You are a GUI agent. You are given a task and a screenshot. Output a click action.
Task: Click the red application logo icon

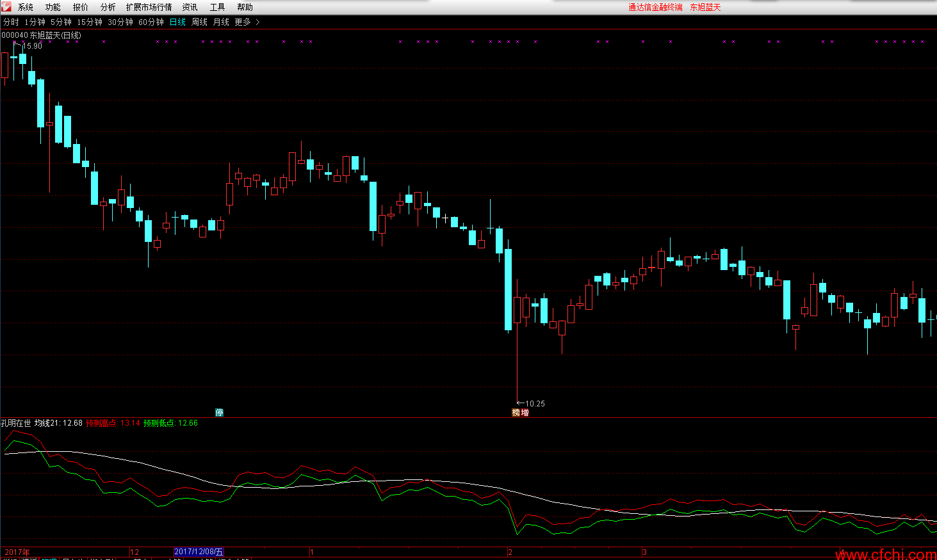click(6, 6)
